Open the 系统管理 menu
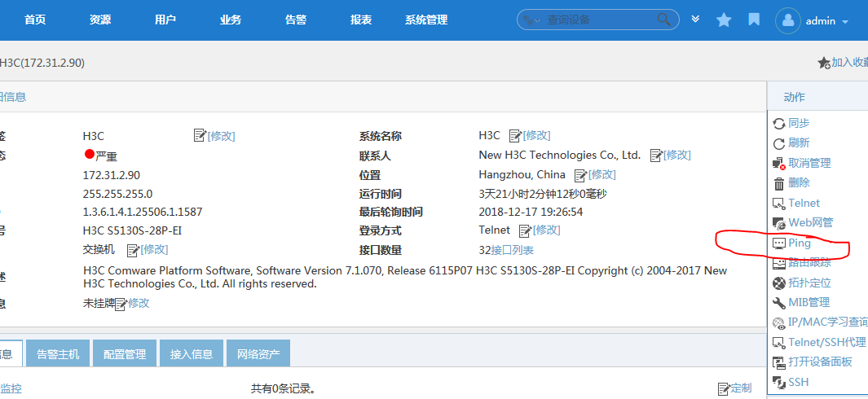The width and height of the screenshot is (868, 399). coord(426,20)
